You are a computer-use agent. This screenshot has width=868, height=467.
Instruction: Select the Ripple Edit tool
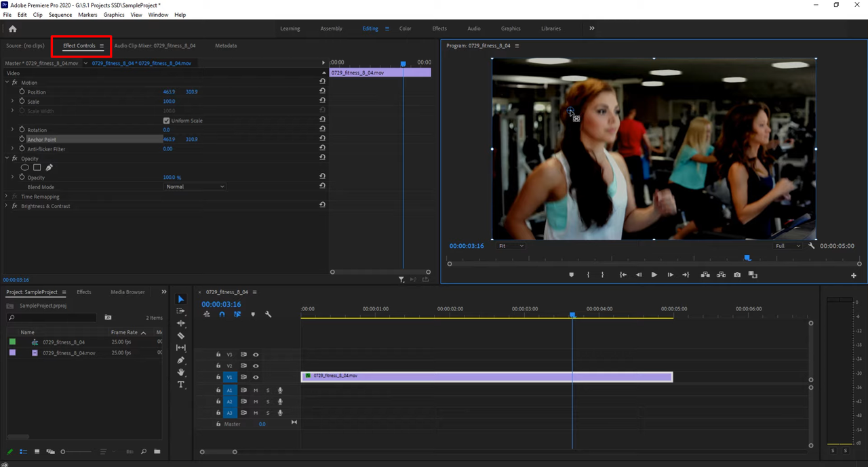181,323
